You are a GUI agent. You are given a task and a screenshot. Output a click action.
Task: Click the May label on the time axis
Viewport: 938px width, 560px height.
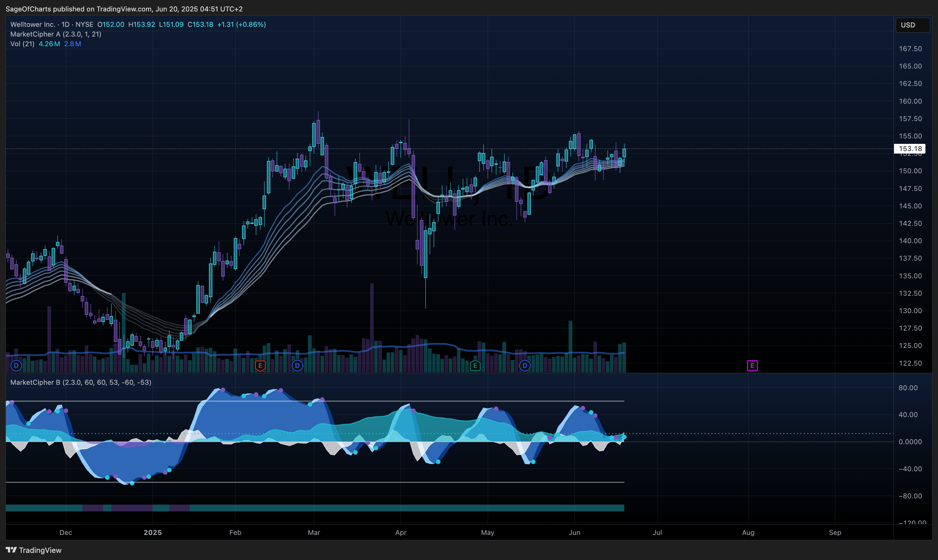click(x=488, y=532)
